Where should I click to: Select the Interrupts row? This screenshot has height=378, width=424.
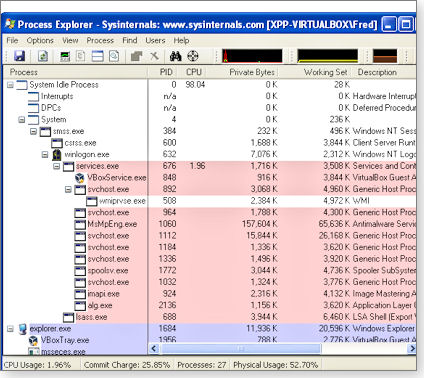pos(209,96)
